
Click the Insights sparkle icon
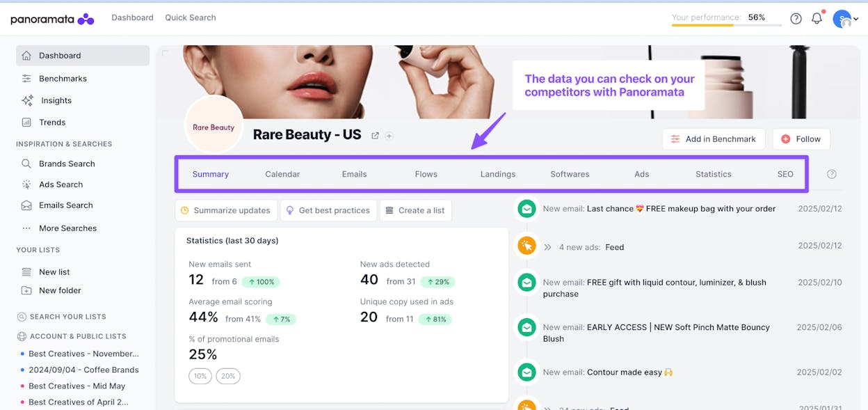tap(27, 100)
